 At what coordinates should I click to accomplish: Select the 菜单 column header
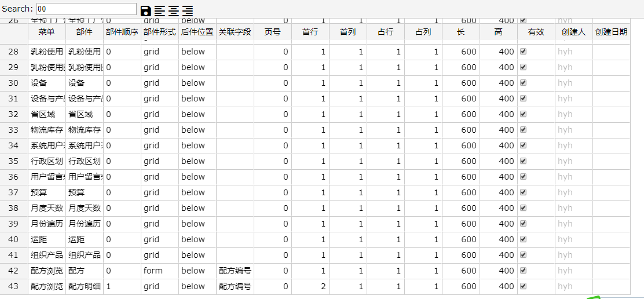tap(47, 32)
